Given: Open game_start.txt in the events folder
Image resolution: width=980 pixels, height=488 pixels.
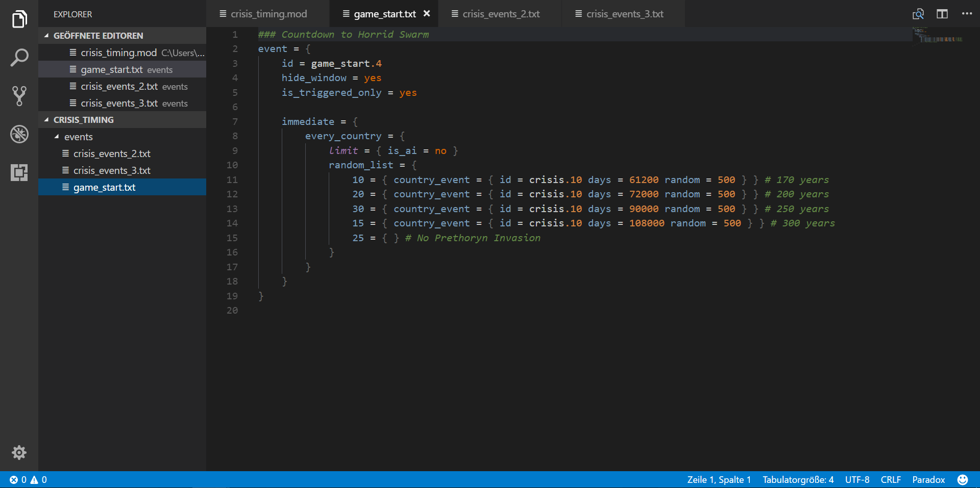Looking at the screenshot, I should (x=122, y=187).
